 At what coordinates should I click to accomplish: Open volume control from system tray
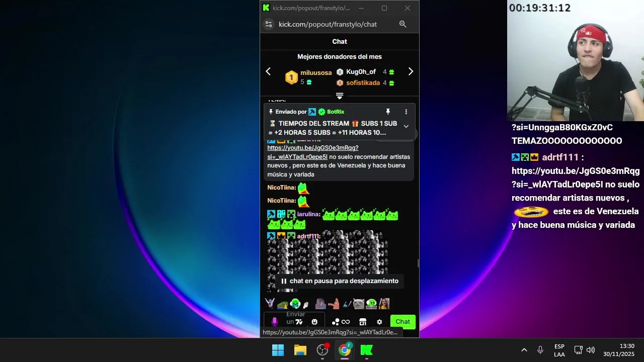591,350
